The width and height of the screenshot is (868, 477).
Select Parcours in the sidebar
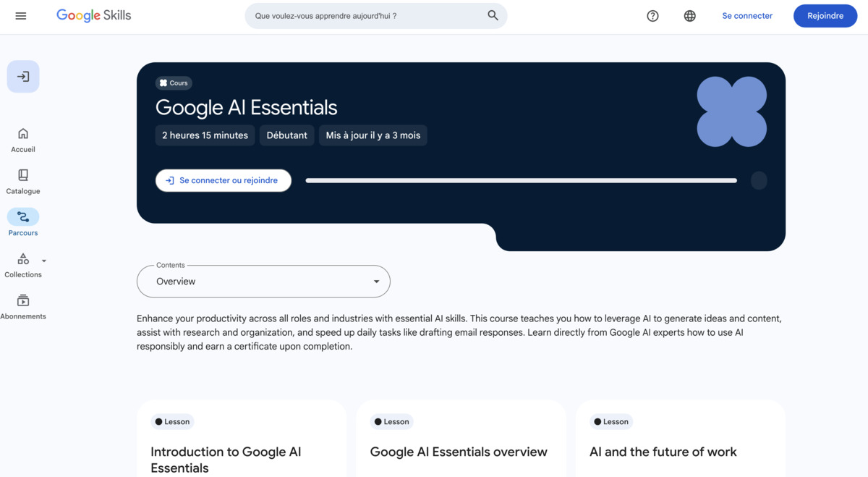[23, 223]
